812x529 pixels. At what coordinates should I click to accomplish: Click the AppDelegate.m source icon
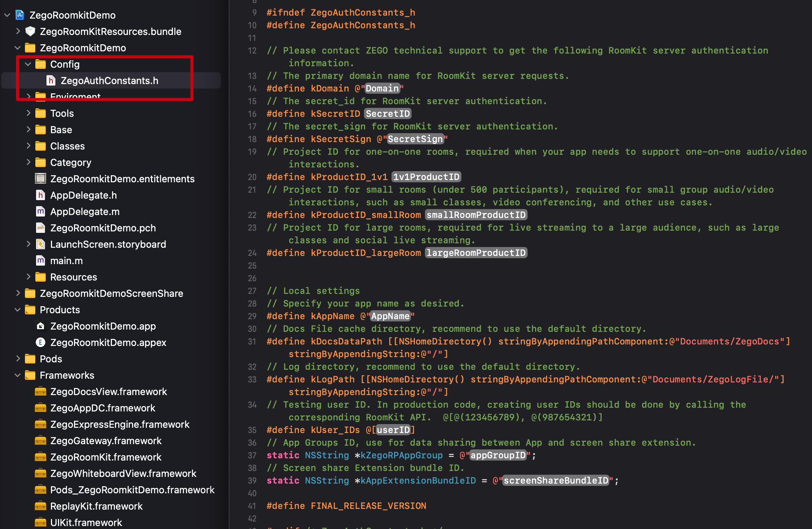(41, 212)
